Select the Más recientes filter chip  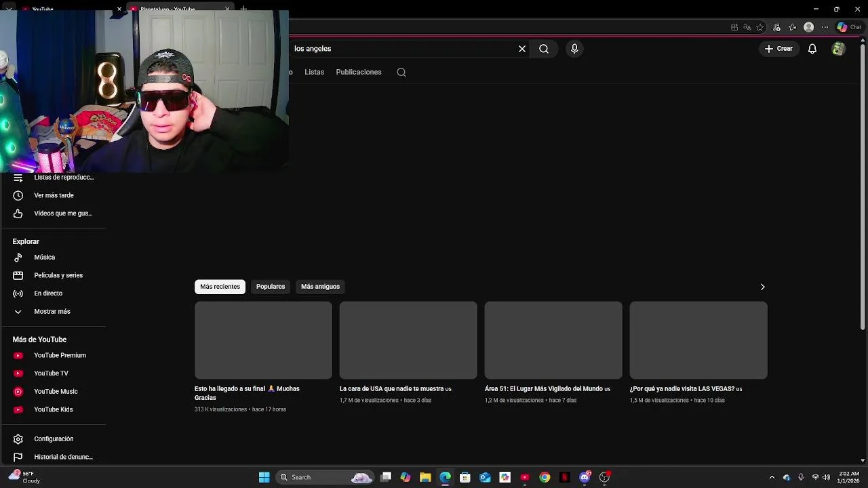220,287
